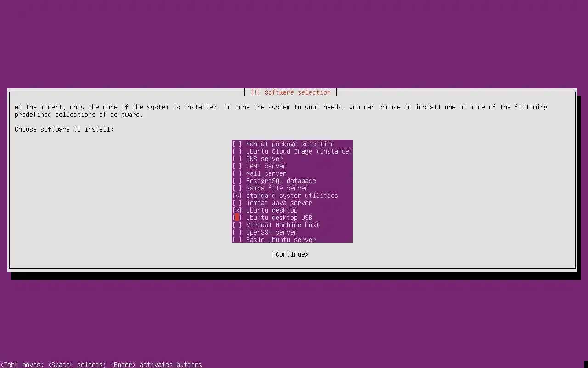Click the 'standard system utilities' label
Screen dimensions: 588x368
pos(292,195)
